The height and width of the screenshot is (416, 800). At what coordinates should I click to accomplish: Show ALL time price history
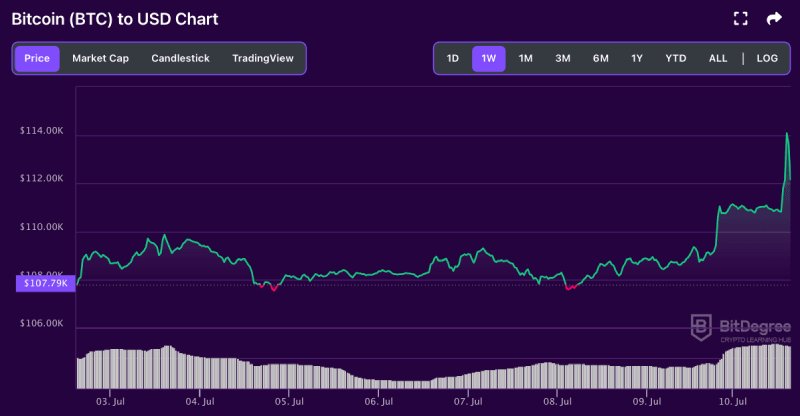coord(718,58)
